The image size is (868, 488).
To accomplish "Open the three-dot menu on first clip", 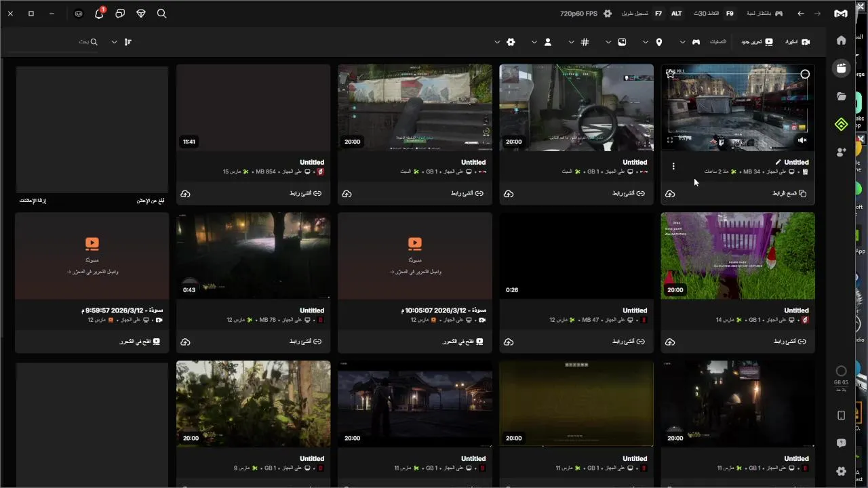I will tap(673, 166).
